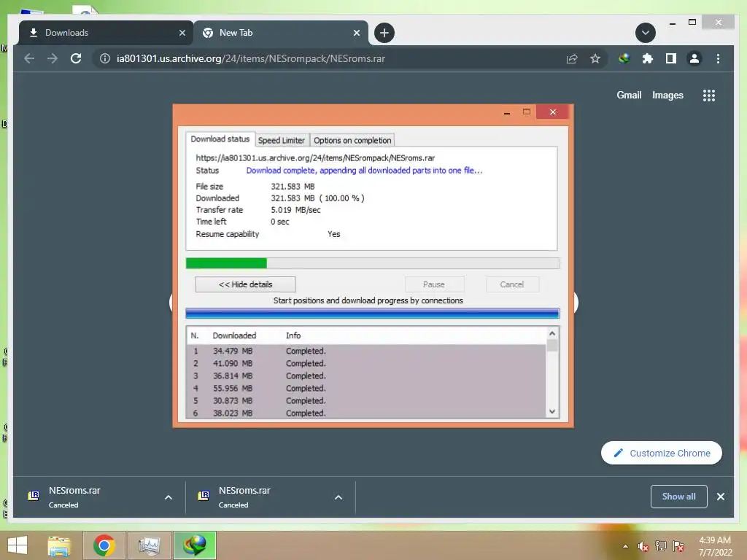This screenshot has height=560, width=747.
Task: Click the Pause button in IDM dialog
Action: coord(434,284)
